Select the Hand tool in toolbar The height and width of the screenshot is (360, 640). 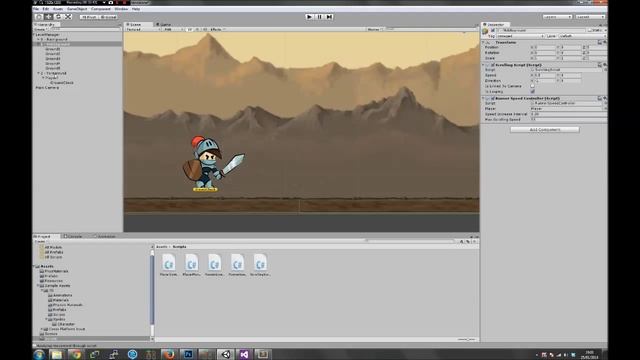tap(39, 17)
